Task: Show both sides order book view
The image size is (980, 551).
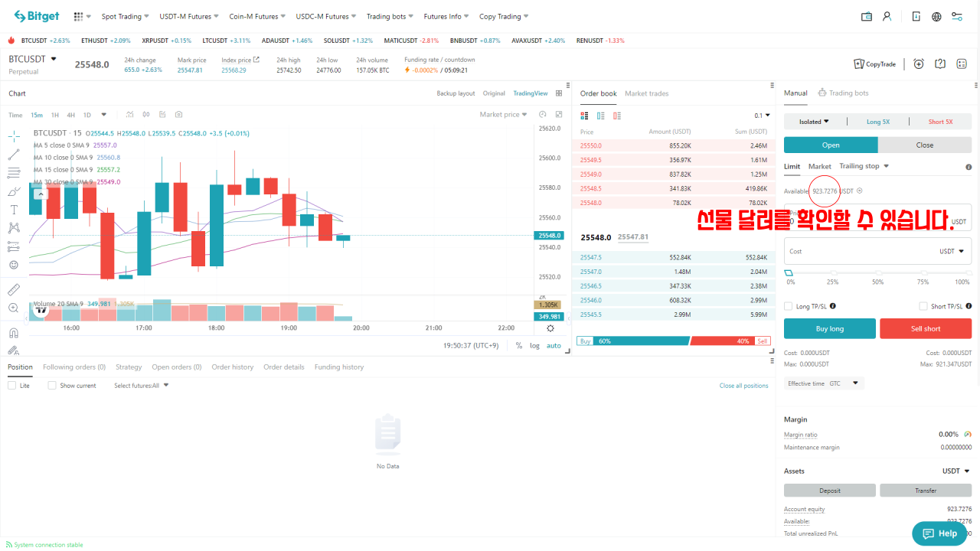Action: click(x=585, y=116)
